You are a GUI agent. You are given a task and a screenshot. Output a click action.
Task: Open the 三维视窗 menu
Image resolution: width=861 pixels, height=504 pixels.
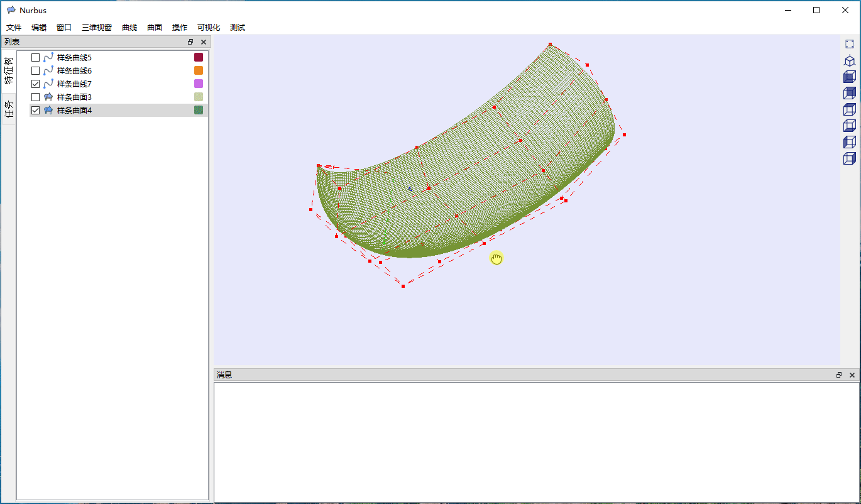(x=97, y=28)
